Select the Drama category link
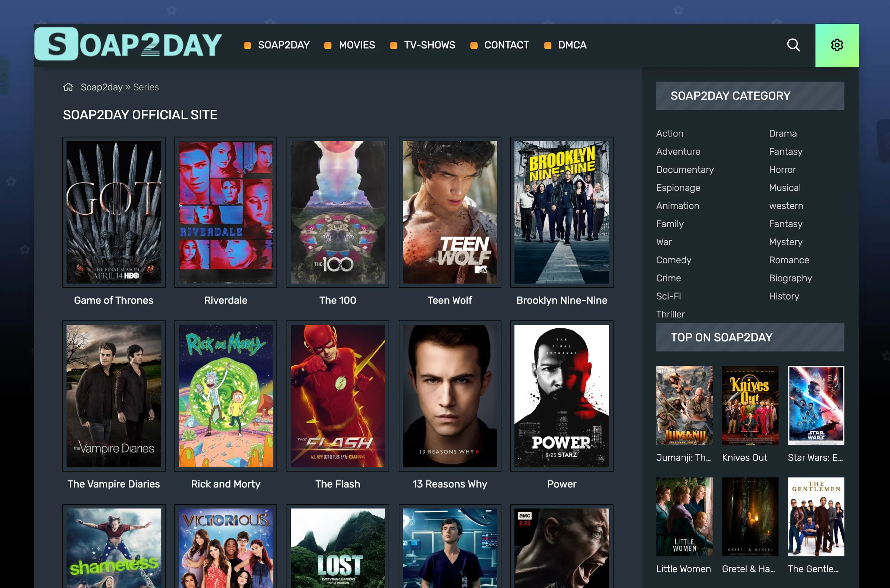This screenshot has width=890, height=588. click(782, 133)
